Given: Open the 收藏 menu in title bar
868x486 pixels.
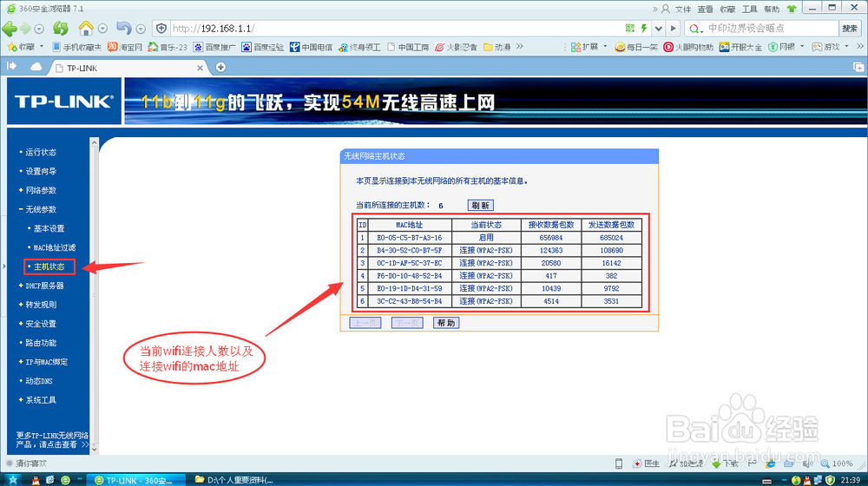Looking at the screenshot, I should (727, 9).
